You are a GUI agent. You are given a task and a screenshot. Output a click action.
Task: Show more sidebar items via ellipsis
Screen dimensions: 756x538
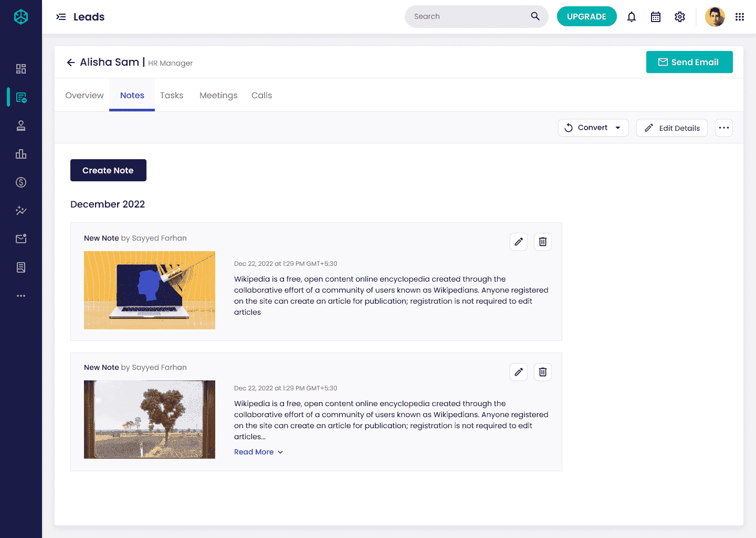(21, 296)
